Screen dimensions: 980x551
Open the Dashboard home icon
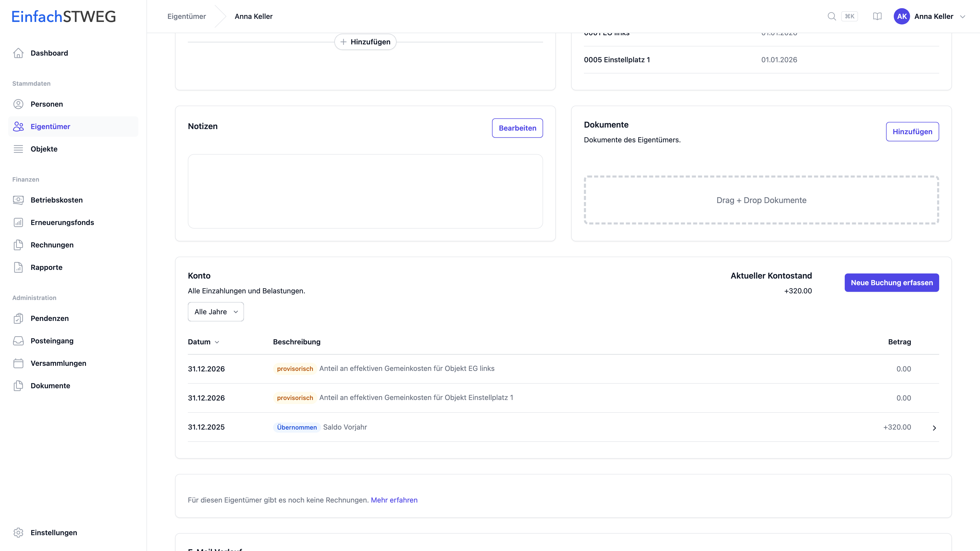click(18, 53)
